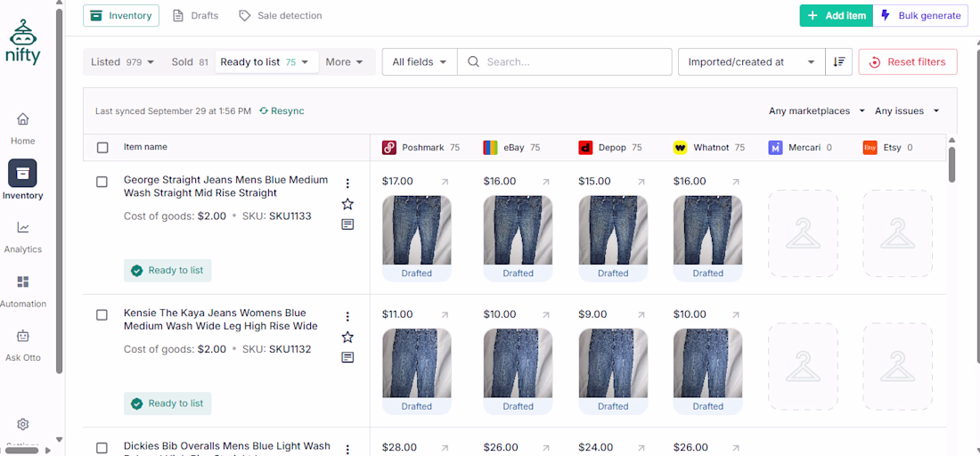980x456 pixels.
Task: Switch to the Sale detection tab
Action: (281, 16)
